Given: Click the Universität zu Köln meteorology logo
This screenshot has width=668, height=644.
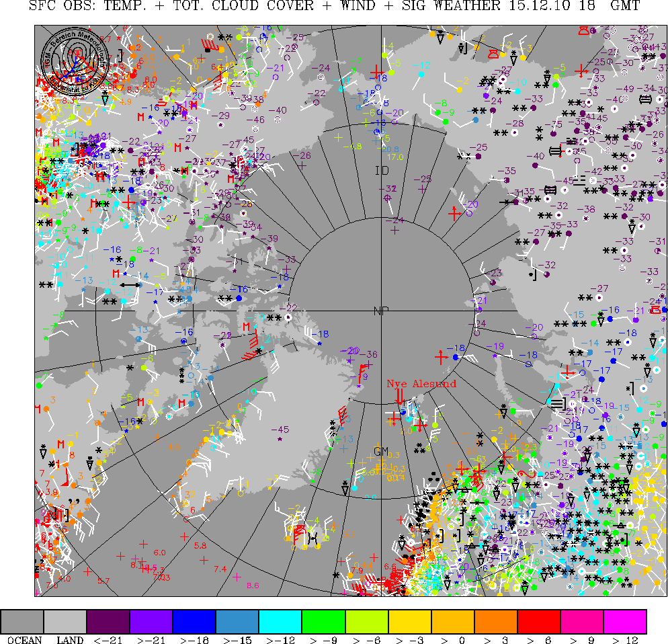Looking at the screenshot, I should coord(75,63).
